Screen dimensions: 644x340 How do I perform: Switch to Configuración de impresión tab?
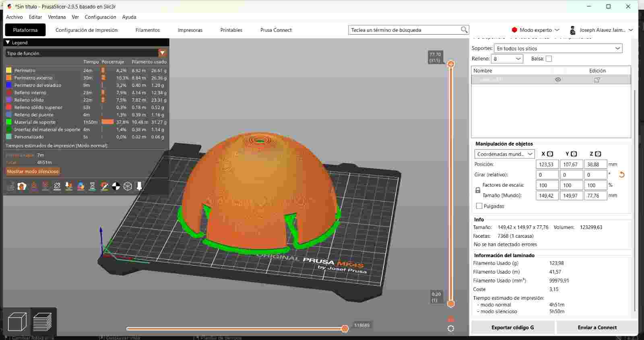[x=87, y=30]
